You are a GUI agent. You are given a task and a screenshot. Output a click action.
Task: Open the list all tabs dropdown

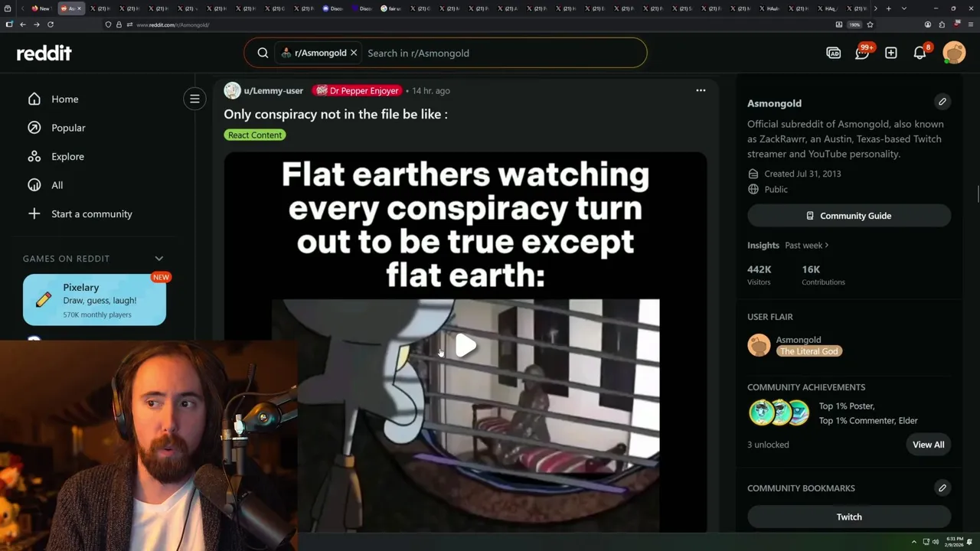pyautogui.click(x=904, y=8)
